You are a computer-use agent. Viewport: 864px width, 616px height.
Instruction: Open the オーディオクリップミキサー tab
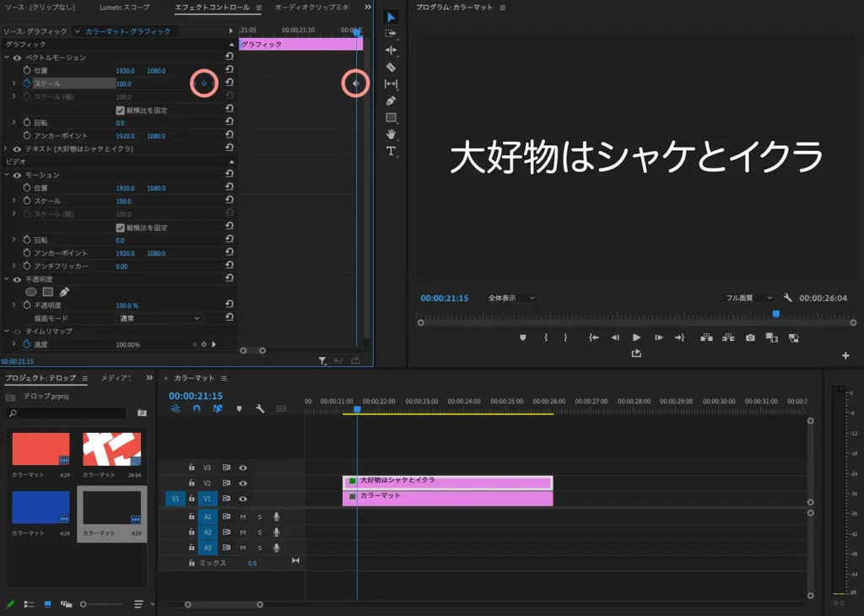click(x=310, y=8)
